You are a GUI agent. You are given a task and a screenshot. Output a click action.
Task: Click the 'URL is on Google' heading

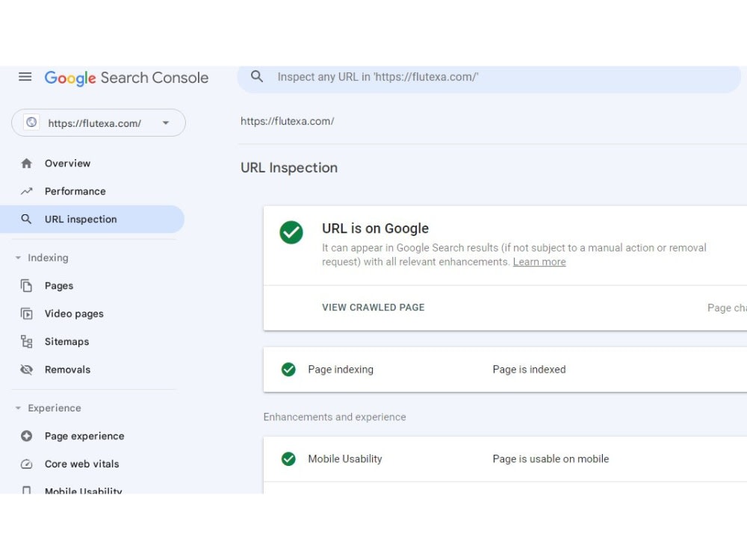[x=376, y=228]
